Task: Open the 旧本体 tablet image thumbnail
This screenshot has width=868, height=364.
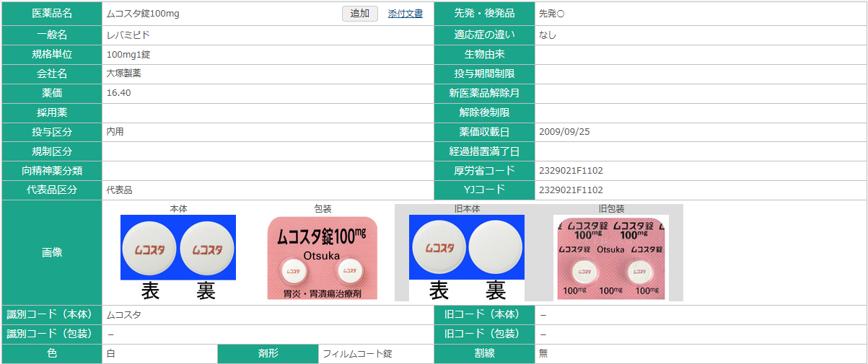Action: click(x=467, y=257)
